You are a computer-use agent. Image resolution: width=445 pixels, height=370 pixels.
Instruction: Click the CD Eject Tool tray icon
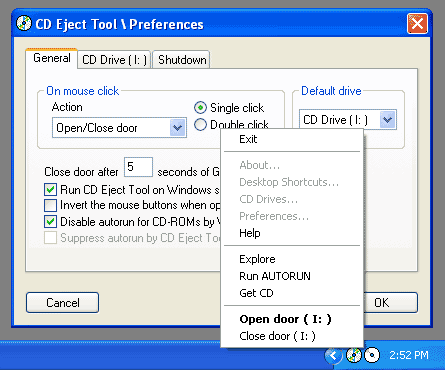[x=354, y=355]
